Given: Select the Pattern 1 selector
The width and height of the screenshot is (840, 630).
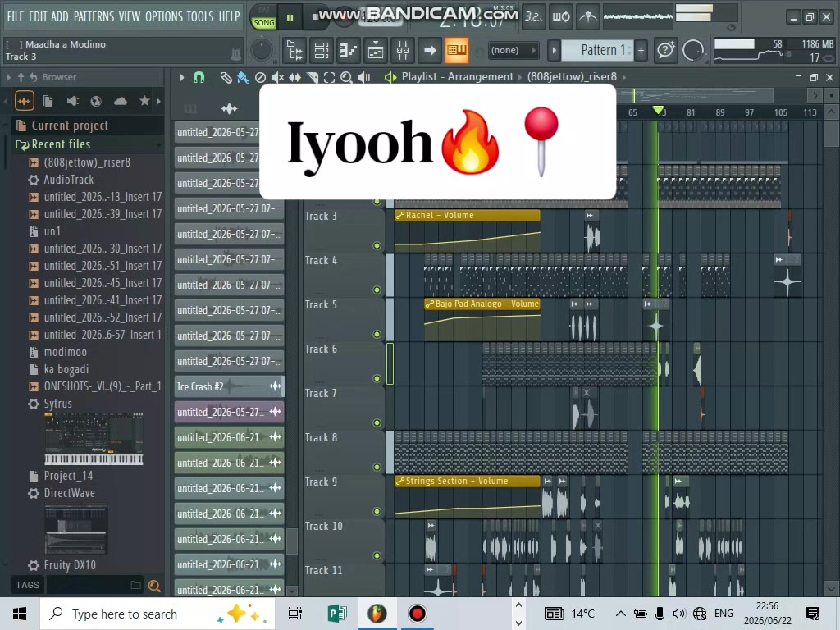Looking at the screenshot, I should point(597,50).
